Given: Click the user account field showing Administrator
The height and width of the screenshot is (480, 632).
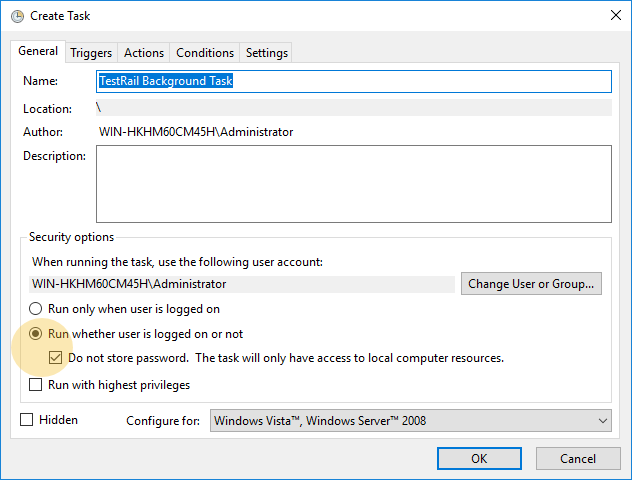Looking at the screenshot, I should tap(242, 284).
